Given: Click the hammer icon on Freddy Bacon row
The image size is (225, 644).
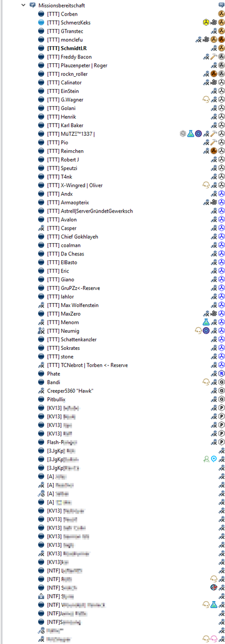Looking at the screenshot, I should click(213, 57).
